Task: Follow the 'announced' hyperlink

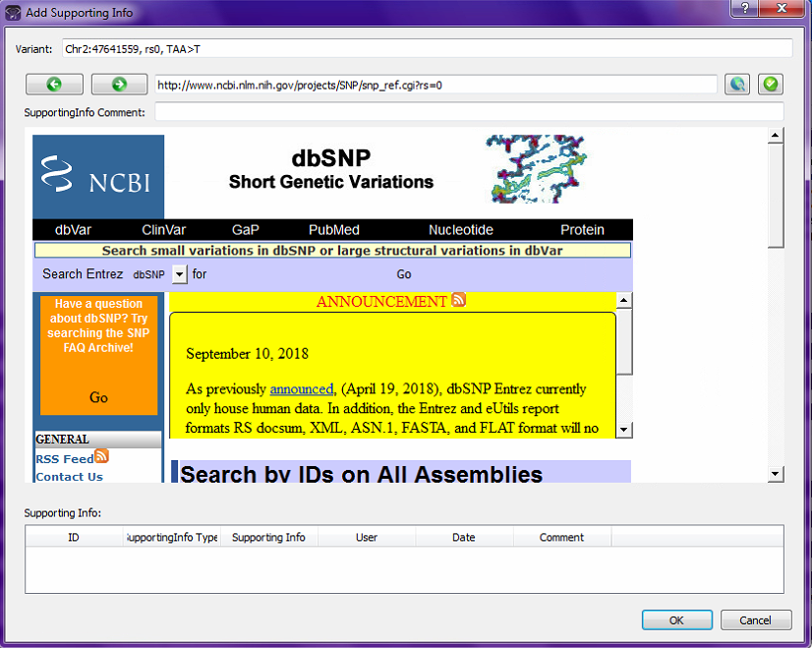Action: tap(302, 389)
